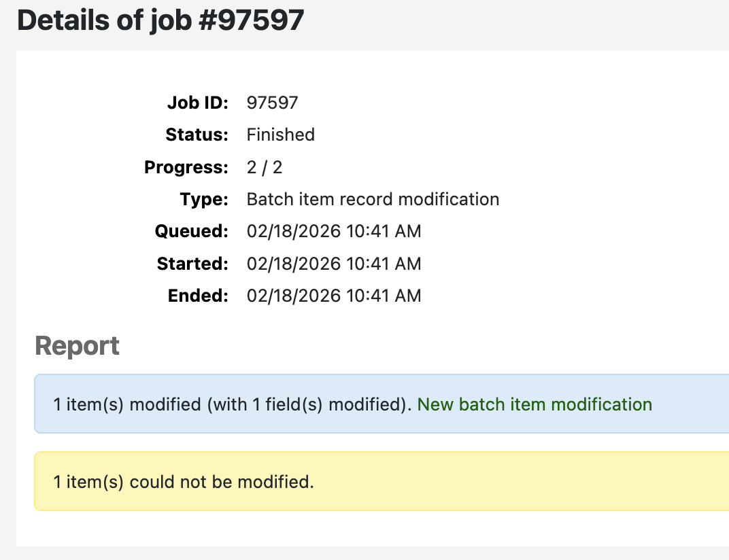Click the "Report" section heading
The image size is (729, 560).
77,346
